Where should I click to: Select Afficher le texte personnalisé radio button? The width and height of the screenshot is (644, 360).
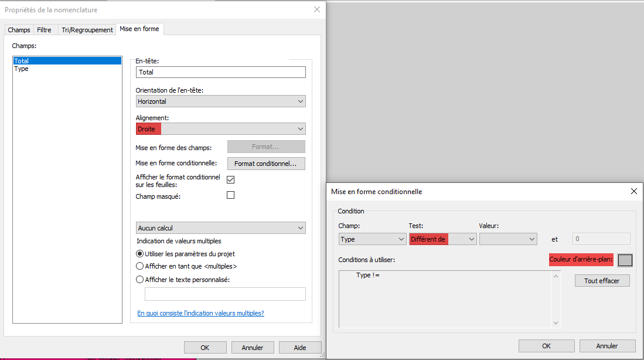point(139,280)
